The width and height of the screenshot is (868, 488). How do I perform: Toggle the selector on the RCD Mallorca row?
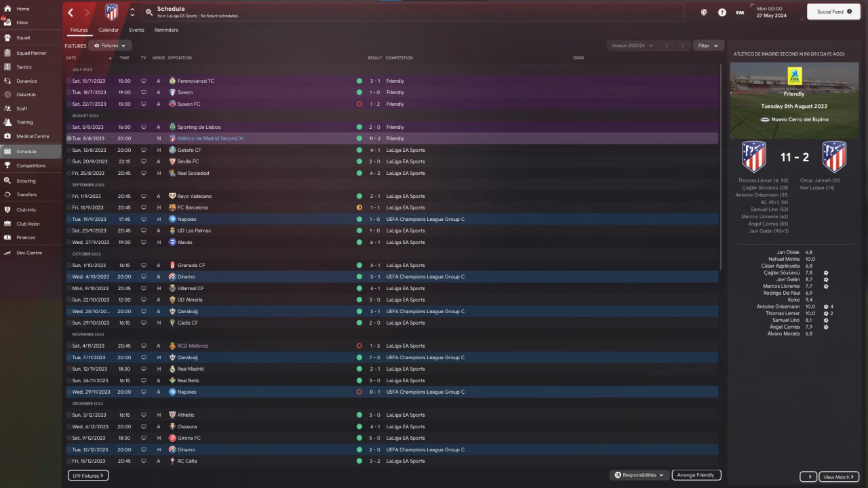coord(69,346)
